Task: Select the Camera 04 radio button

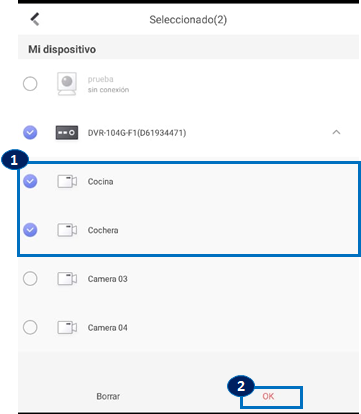Action: [x=30, y=327]
